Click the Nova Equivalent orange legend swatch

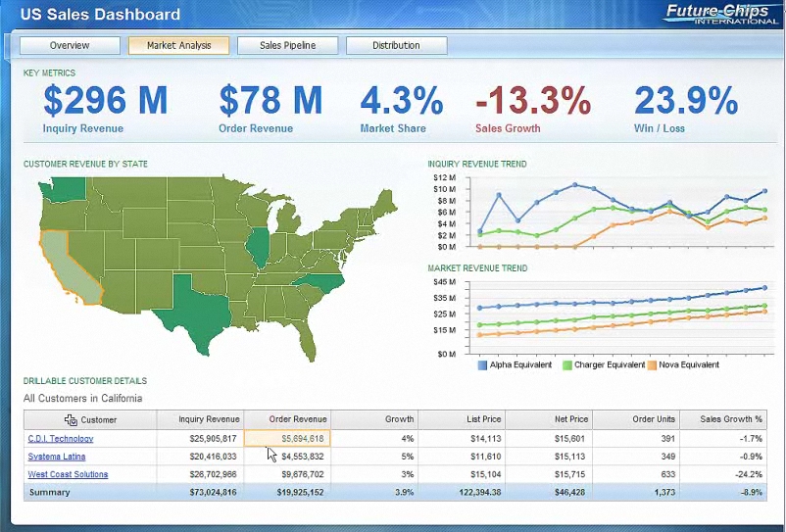pos(652,365)
